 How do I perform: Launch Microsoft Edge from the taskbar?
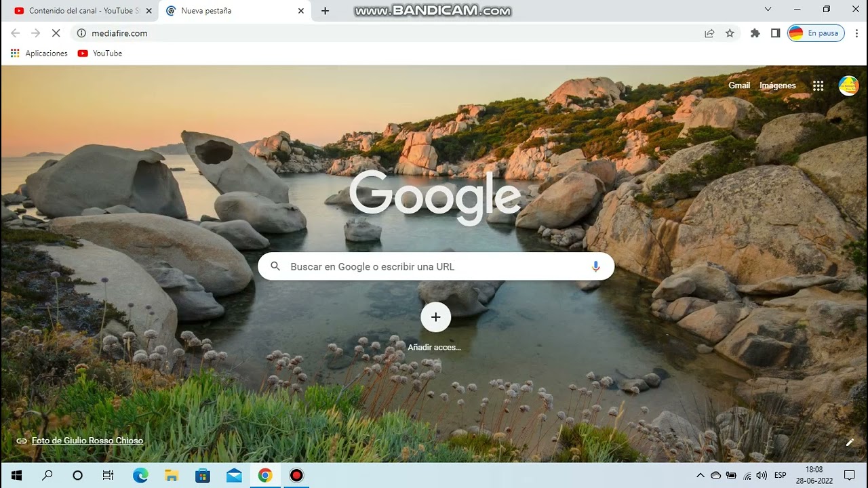140,475
